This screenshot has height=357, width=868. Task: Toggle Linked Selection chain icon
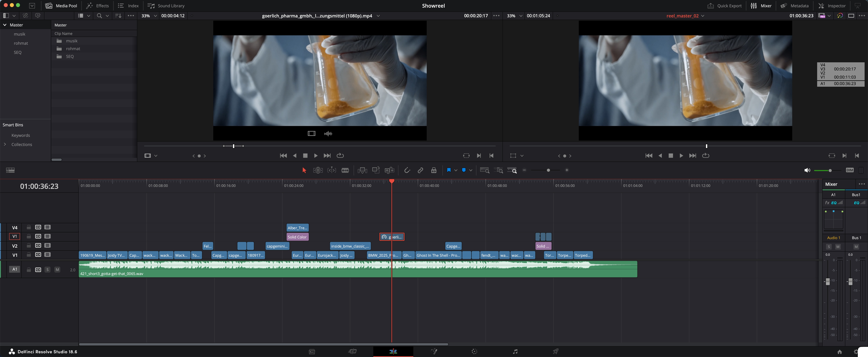[x=420, y=170]
